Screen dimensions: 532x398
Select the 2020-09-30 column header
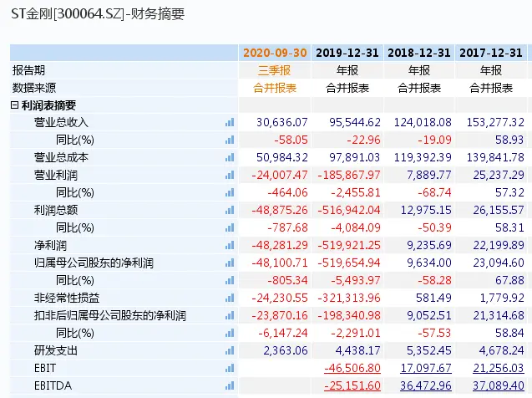275,53
